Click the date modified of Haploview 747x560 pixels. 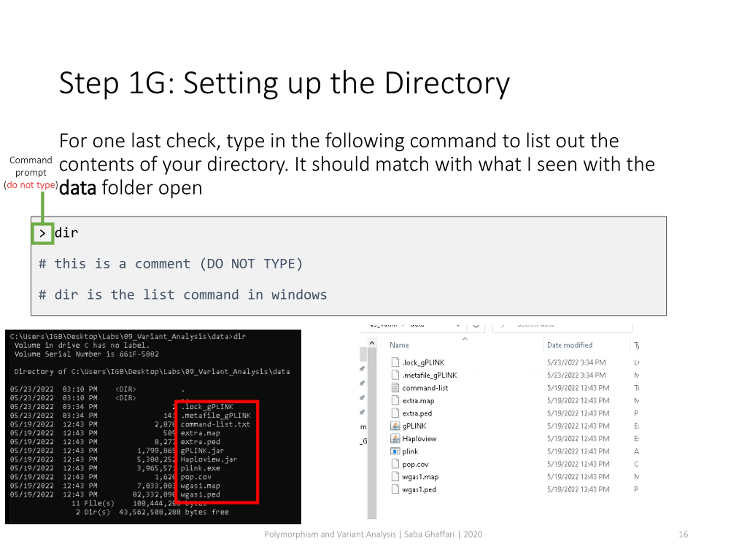(x=578, y=438)
